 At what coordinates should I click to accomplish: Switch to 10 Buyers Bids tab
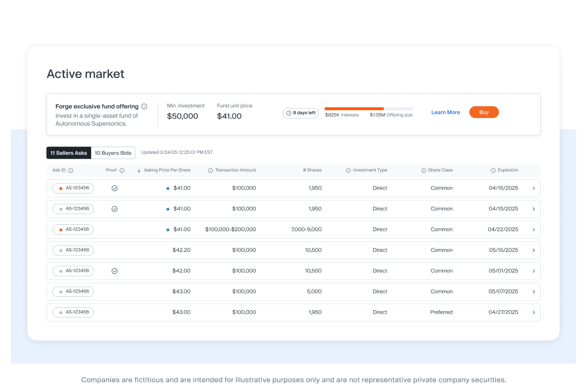pyautogui.click(x=113, y=153)
